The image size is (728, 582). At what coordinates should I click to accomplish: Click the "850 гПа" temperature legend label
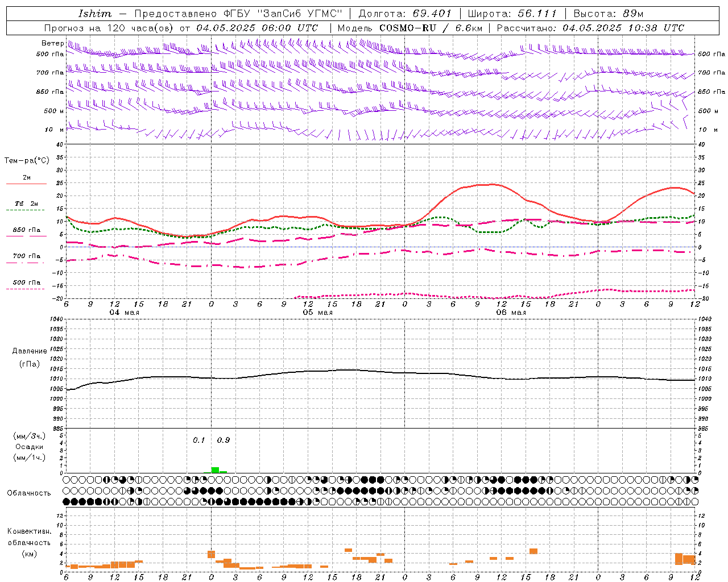[x=27, y=230]
